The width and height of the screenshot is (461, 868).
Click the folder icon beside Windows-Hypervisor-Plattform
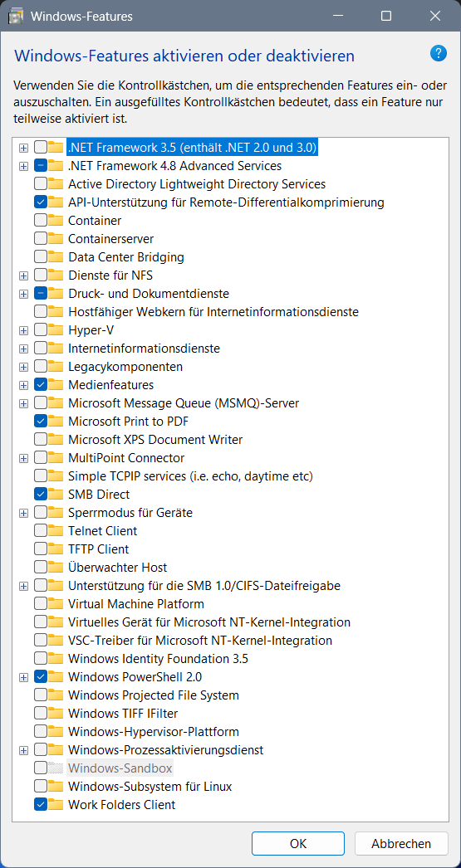click(x=56, y=732)
